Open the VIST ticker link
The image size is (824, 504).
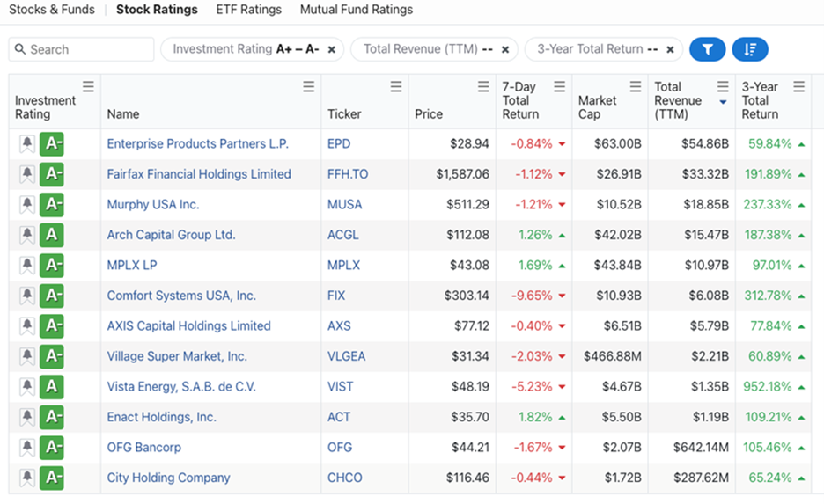click(340, 387)
